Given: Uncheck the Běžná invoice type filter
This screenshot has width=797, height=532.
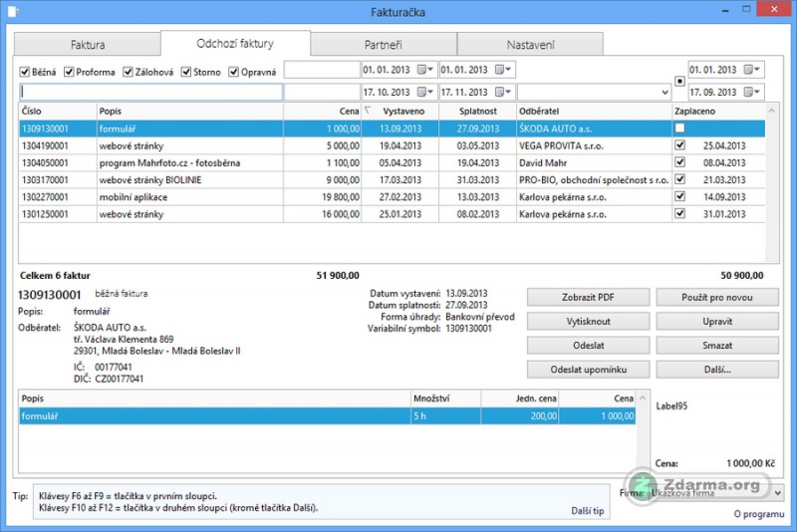Looking at the screenshot, I should pos(24,72).
